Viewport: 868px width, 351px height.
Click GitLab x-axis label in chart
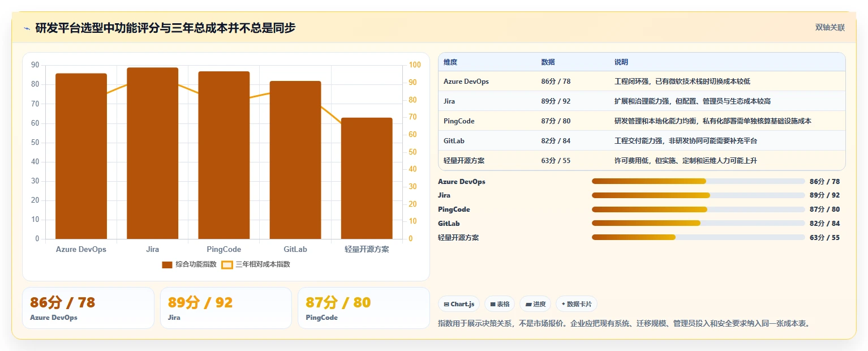[x=295, y=249]
